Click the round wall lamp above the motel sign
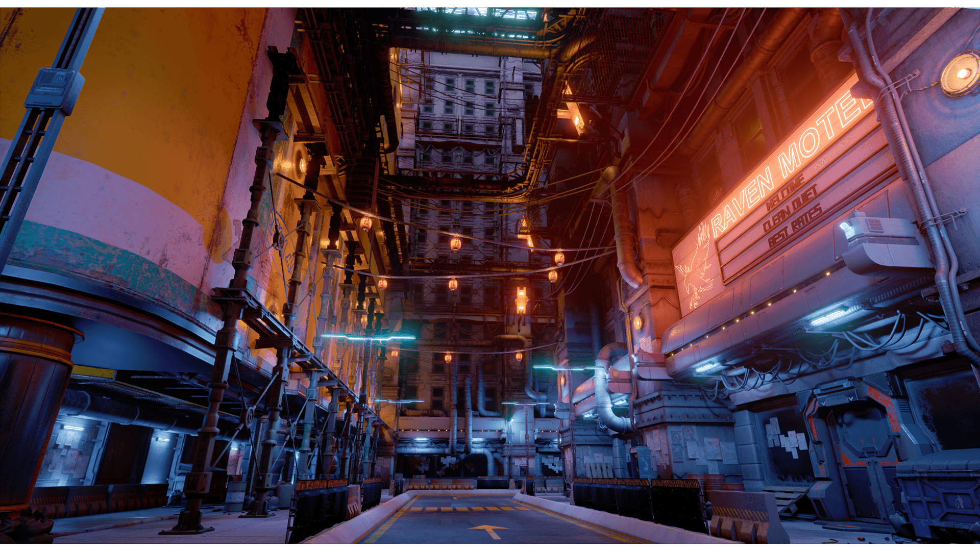This screenshot has width=980, height=551. point(960,74)
